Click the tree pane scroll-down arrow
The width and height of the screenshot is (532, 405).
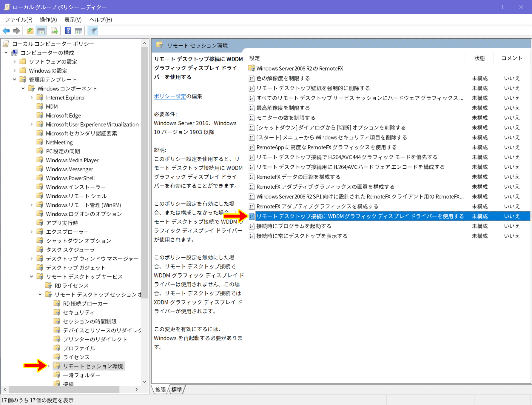145,381
